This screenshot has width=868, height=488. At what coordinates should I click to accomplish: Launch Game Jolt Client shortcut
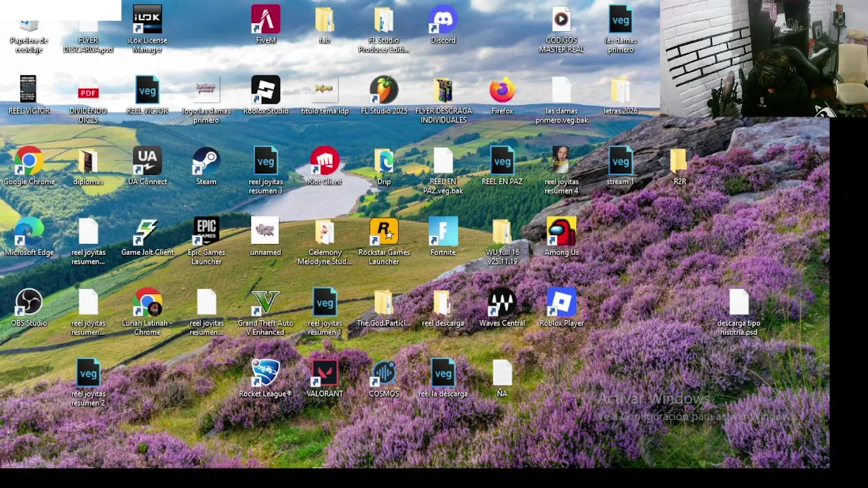147,232
